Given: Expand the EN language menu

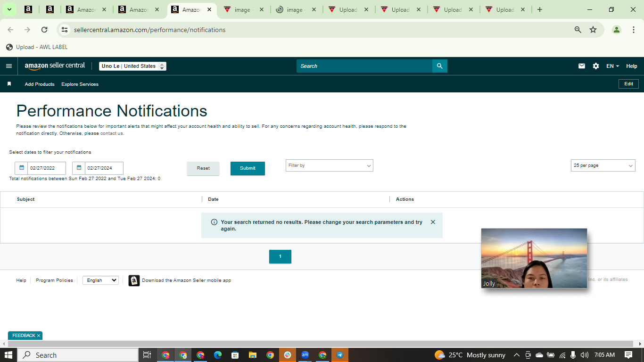Looking at the screenshot, I should (612, 66).
